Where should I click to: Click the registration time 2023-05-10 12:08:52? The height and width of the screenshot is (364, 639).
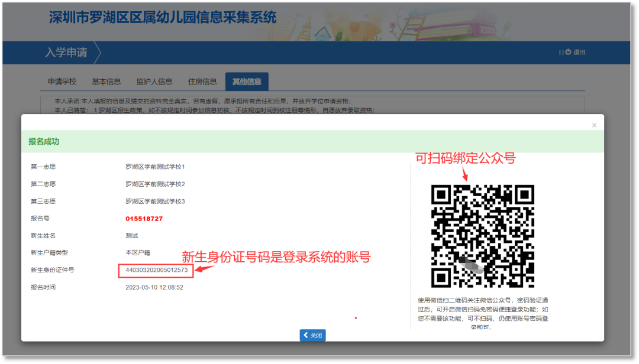154,287
